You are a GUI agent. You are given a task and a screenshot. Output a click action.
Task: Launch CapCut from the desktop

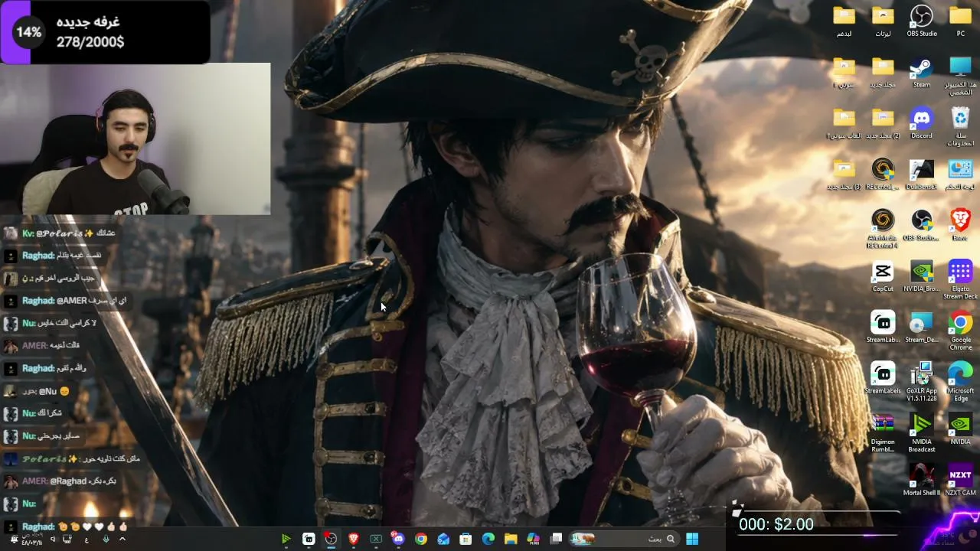[882, 276]
